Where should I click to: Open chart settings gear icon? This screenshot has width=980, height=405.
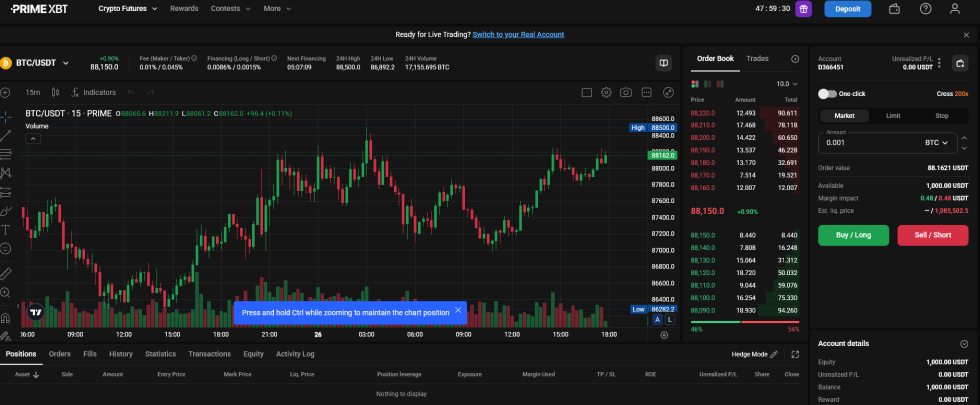point(606,92)
